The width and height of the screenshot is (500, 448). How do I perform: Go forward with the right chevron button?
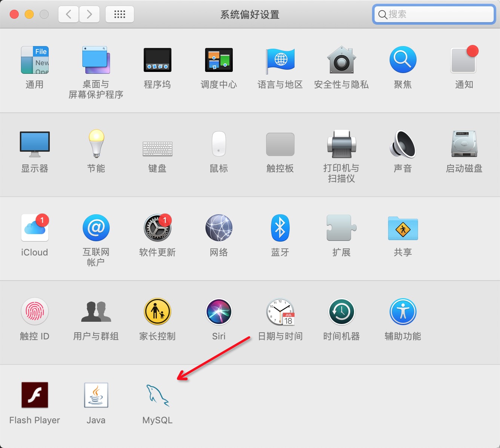[89, 14]
